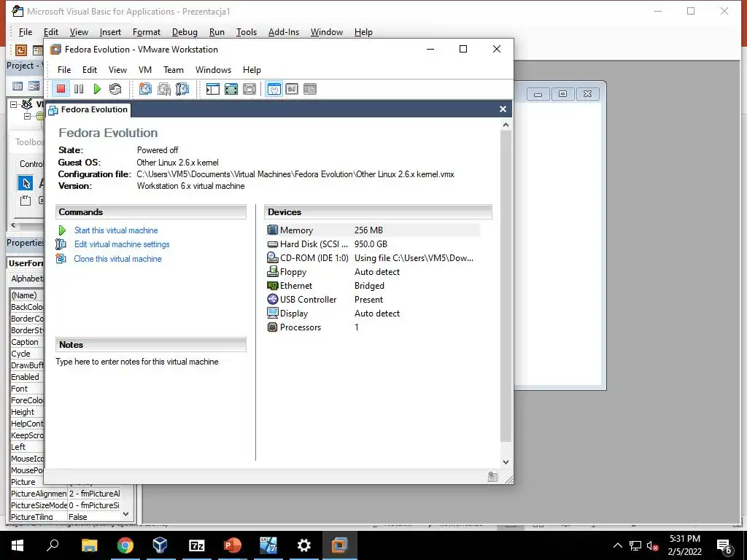Open Windows Settings gear from taskbar

click(304, 545)
